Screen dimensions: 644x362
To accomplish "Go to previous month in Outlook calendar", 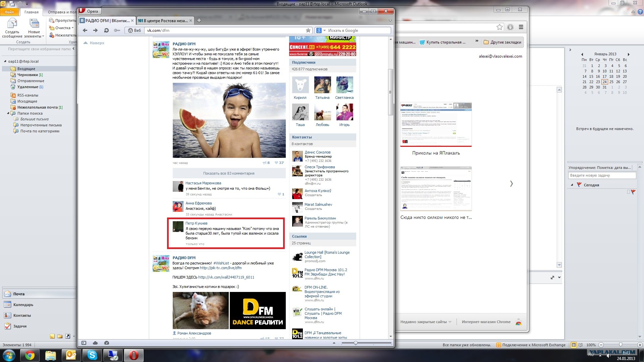I will tap(582, 54).
